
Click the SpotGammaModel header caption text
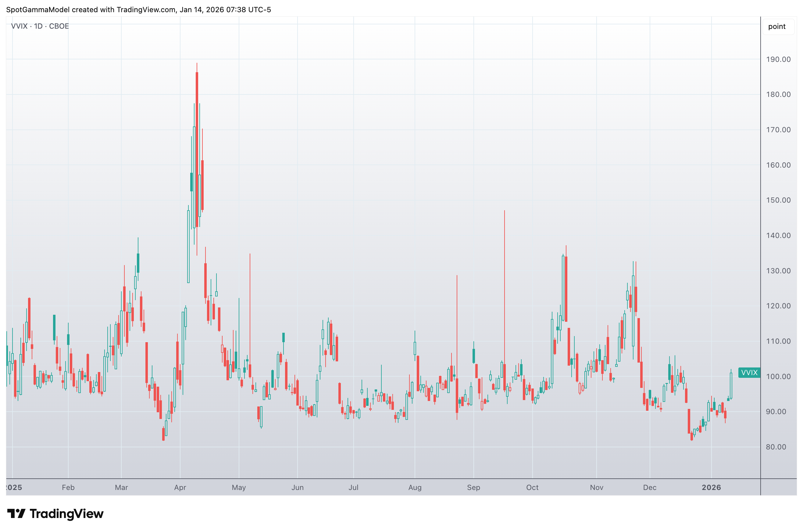pos(138,9)
